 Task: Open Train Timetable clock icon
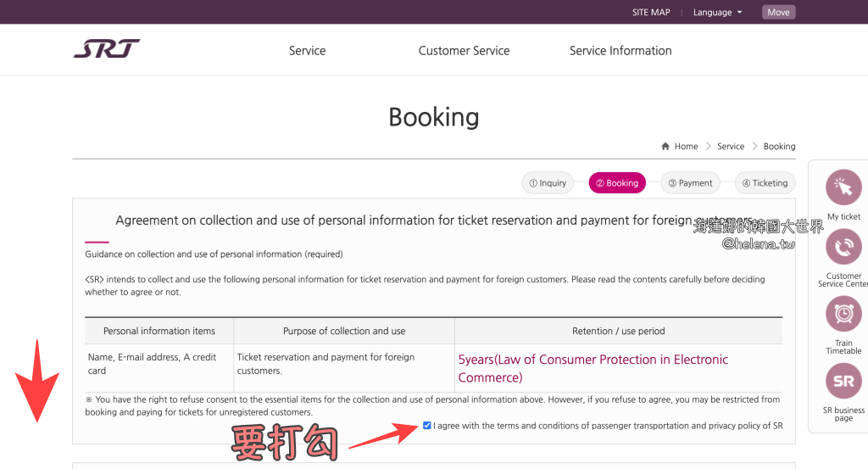click(x=843, y=314)
